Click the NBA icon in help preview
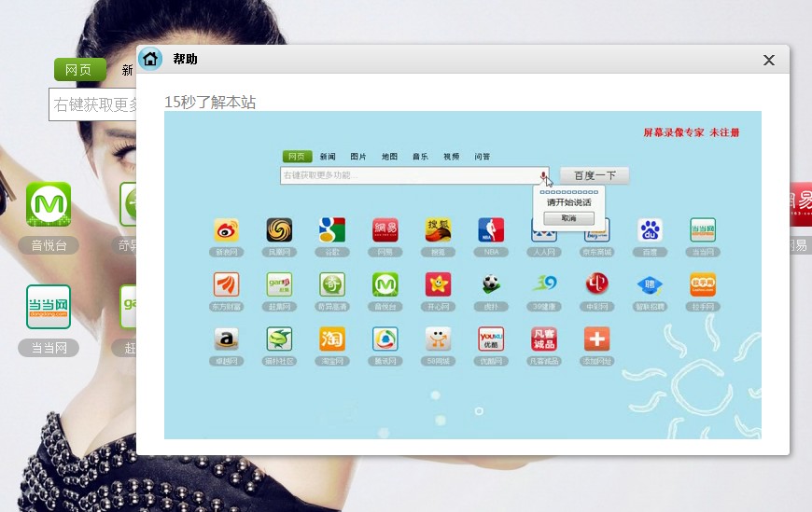The width and height of the screenshot is (812, 512). (x=491, y=229)
